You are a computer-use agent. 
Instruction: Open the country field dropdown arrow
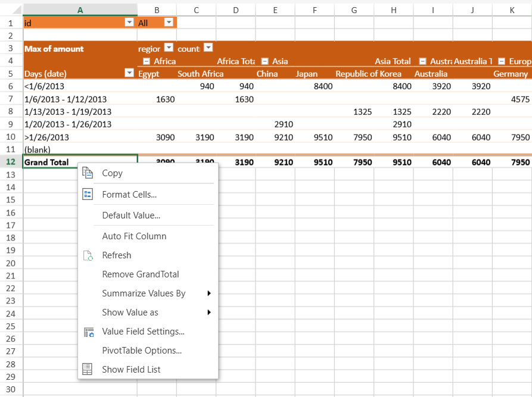coord(208,48)
